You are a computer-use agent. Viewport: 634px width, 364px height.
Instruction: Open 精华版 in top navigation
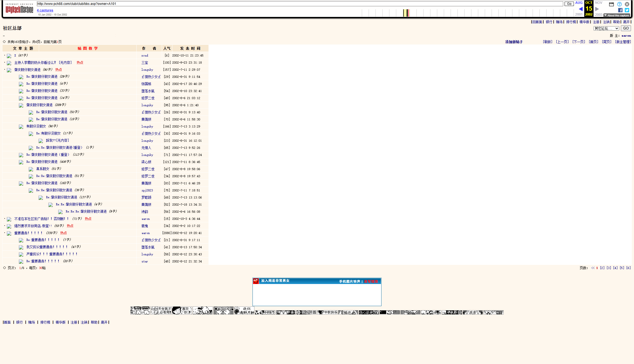tap(585, 22)
